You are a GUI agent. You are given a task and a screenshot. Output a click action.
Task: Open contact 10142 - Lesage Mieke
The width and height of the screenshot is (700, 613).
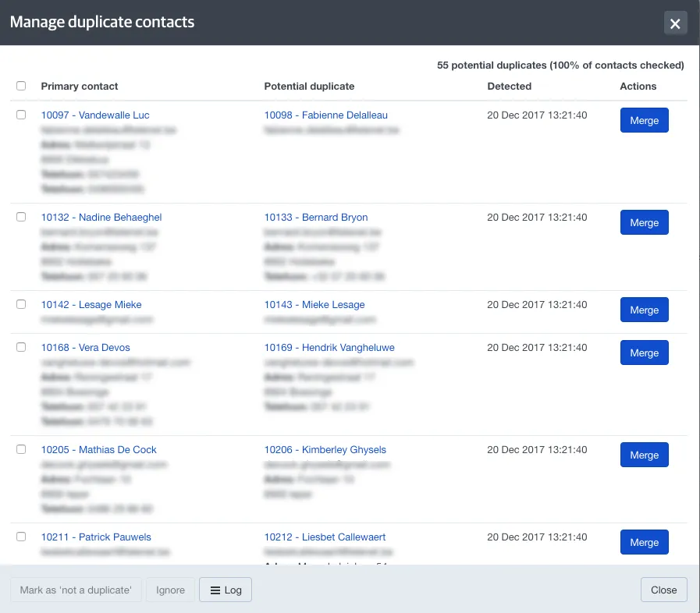(x=91, y=305)
